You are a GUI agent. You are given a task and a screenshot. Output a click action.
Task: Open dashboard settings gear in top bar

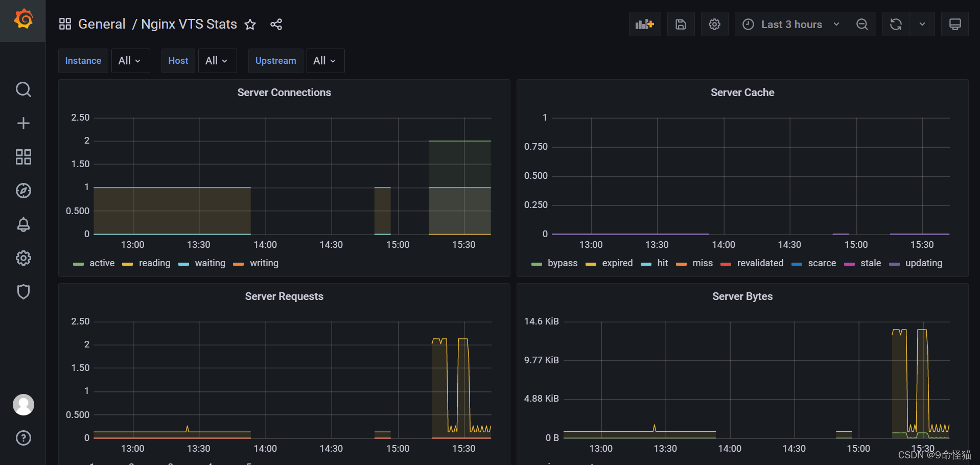[714, 24]
